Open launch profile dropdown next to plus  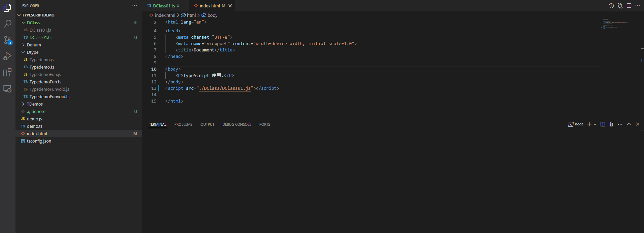[x=595, y=124]
